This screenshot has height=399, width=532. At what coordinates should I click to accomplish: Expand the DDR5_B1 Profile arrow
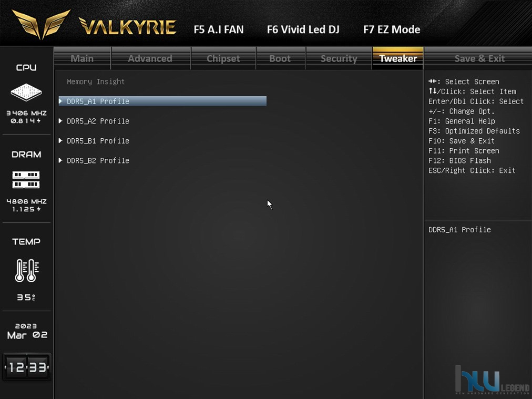point(60,140)
